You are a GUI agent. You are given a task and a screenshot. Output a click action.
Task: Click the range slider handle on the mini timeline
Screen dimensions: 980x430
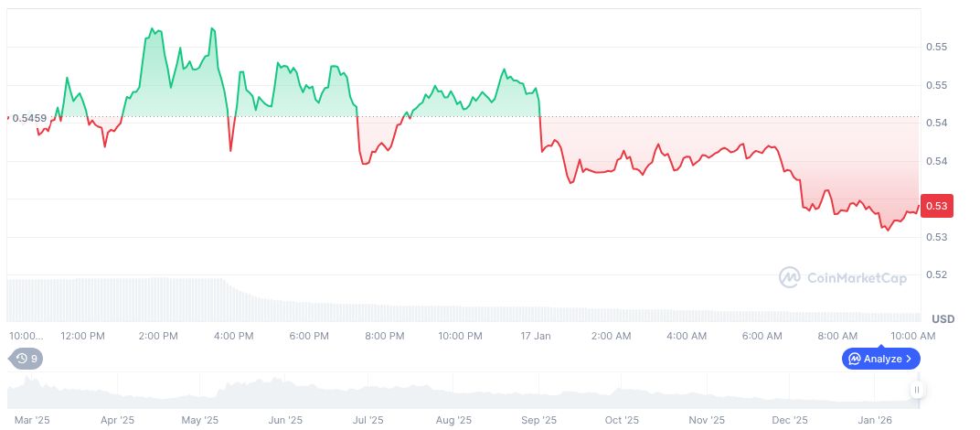pyautogui.click(x=916, y=390)
